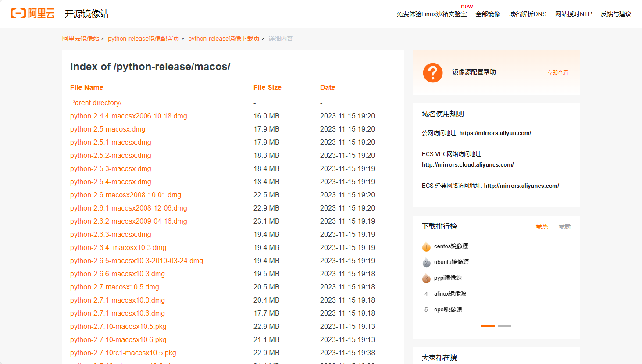This screenshot has width=642, height=364.
Task: Click the 立即查看 button
Action: (x=558, y=73)
